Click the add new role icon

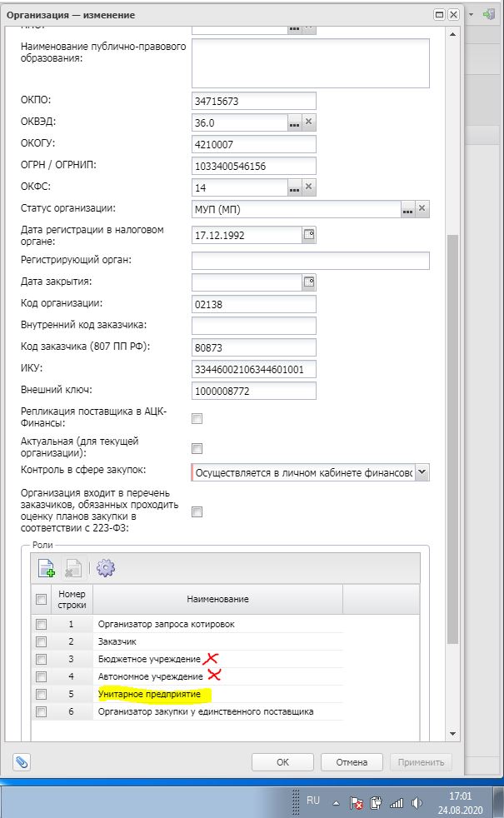(47, 569)
